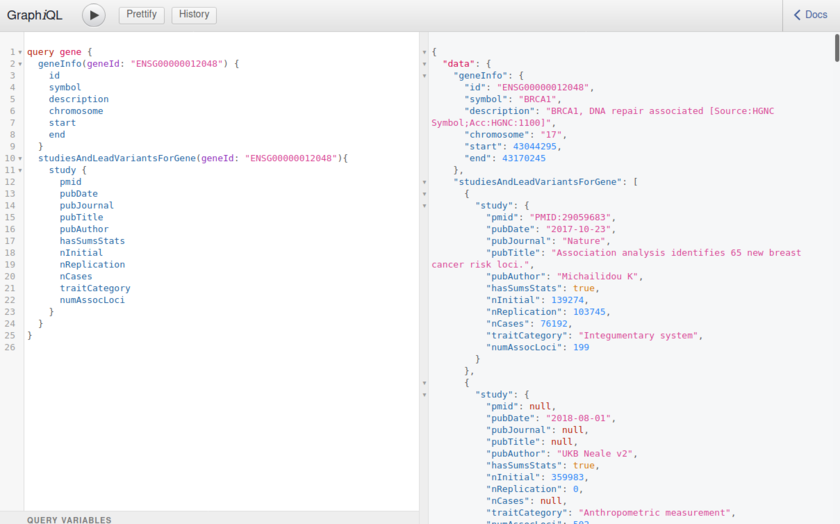Click start value 43044295 in results
Viewport: 840px width, 524px height.
point(535,146)
